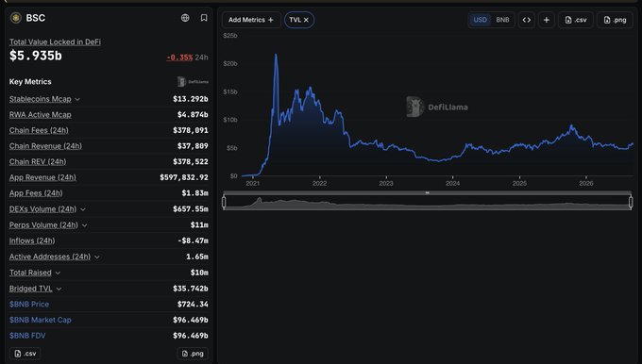The width and height of the screenshot is (642, 364).
Task: Remove the TVL metric chip
Action: 306,20
